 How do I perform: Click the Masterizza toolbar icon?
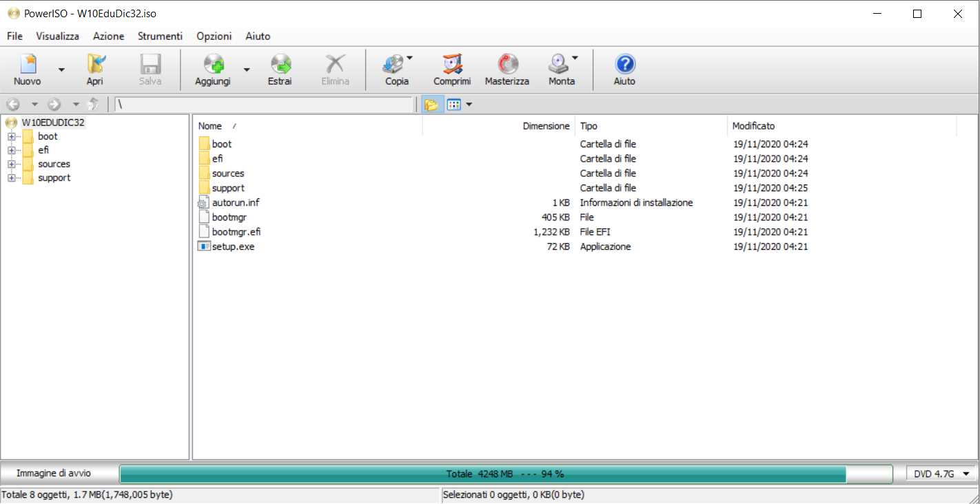(507, 64)
